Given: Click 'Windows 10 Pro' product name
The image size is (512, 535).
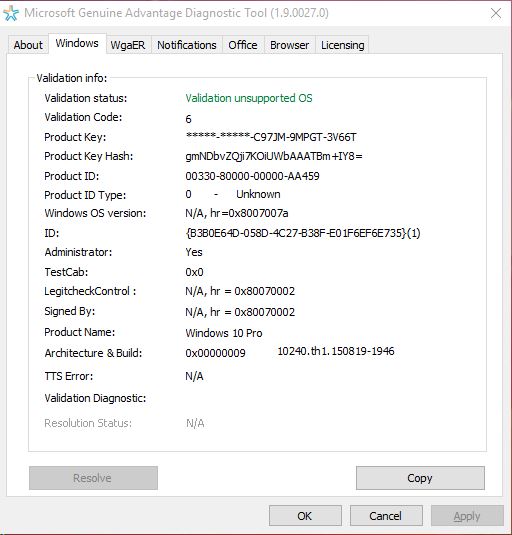Looking at the screenshot, I should coord(224,333).
